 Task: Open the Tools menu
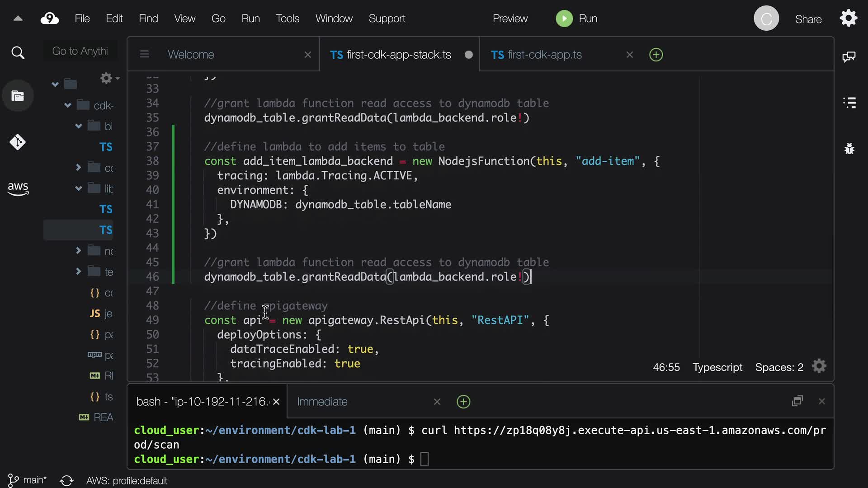[x=287, y=19]
